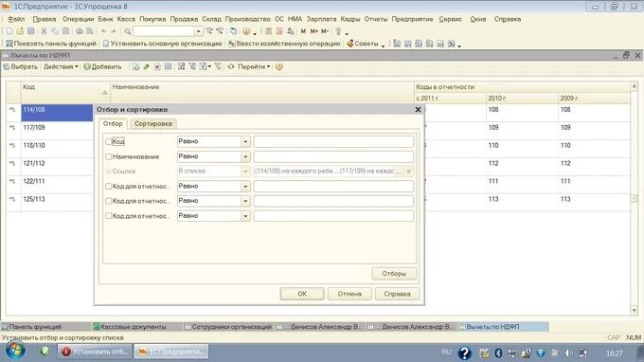Switch to the Сортировка tab
Image resolution: width=644 pixels, height=362 pixels.
[x=153, y=124]
